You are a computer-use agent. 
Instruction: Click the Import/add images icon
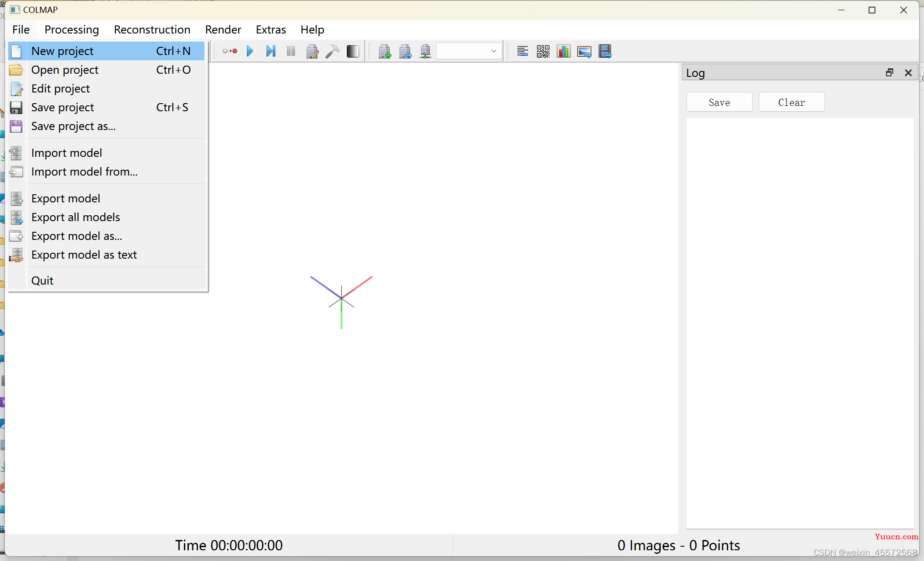coord(385,51)
